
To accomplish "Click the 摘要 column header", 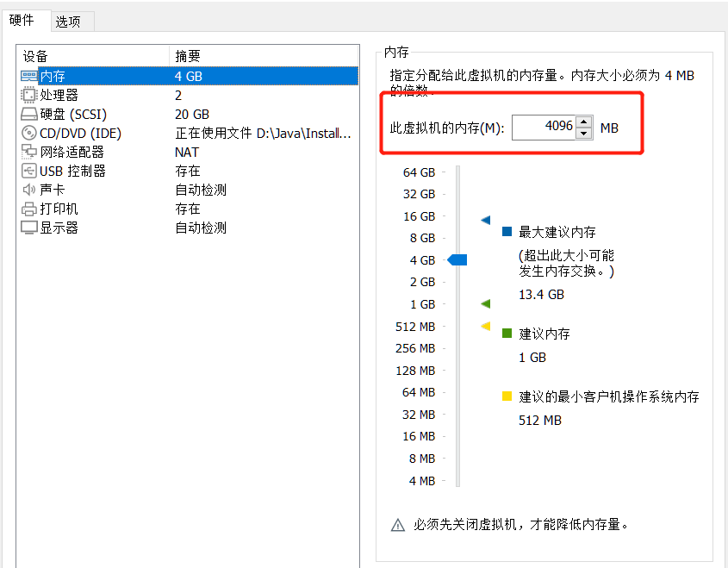I will (264, 56).
